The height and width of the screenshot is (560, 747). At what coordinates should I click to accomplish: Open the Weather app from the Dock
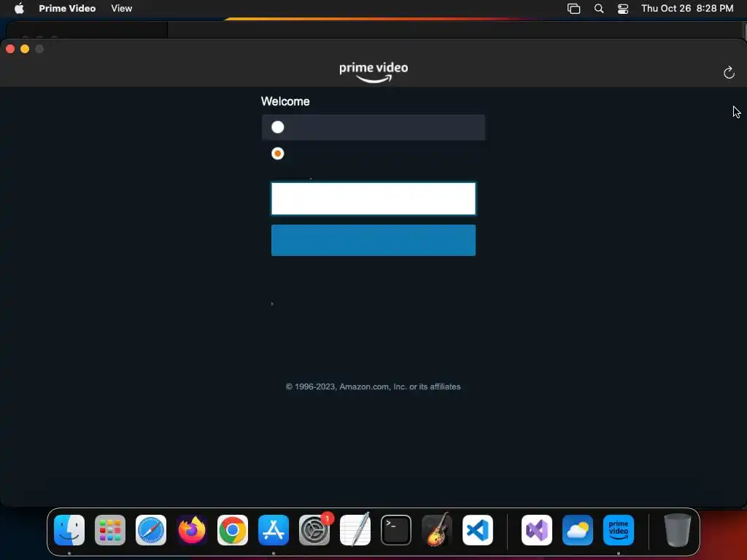tap(578, 530)
